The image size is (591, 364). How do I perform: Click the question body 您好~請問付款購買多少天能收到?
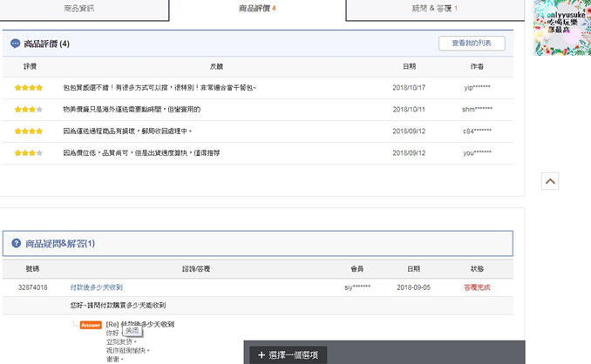pos(118,306)
